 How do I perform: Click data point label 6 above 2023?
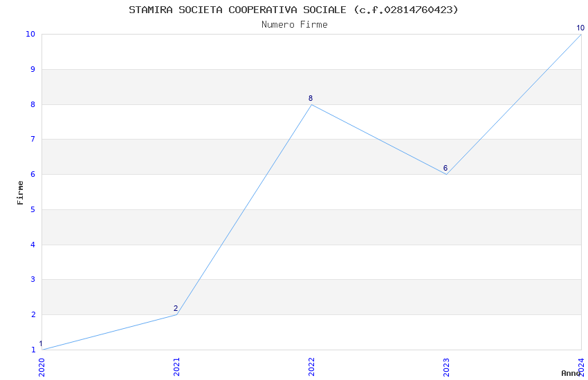(x=445, y=168)
